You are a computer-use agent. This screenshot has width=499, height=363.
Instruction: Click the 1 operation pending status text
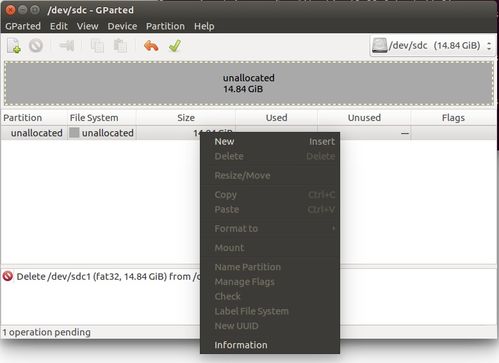47,332
